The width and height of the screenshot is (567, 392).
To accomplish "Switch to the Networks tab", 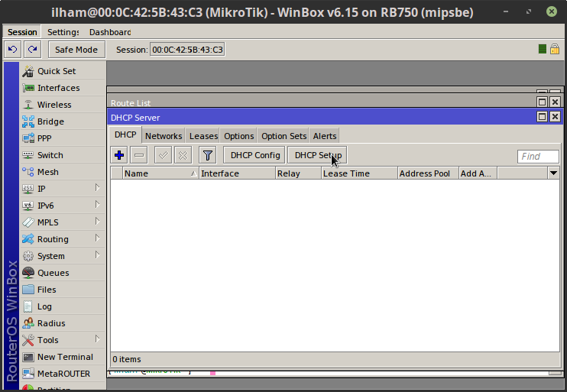I will pos(164,136).
